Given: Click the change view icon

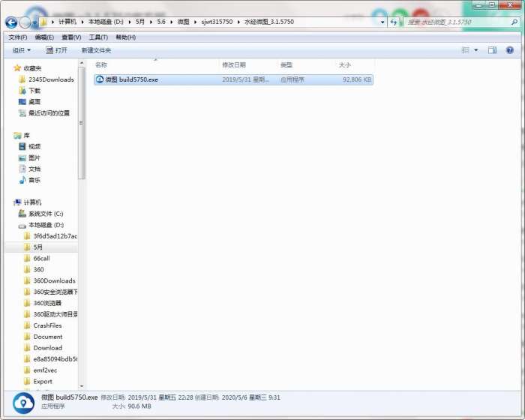Looking at the screenshot, I should (465, 50).
